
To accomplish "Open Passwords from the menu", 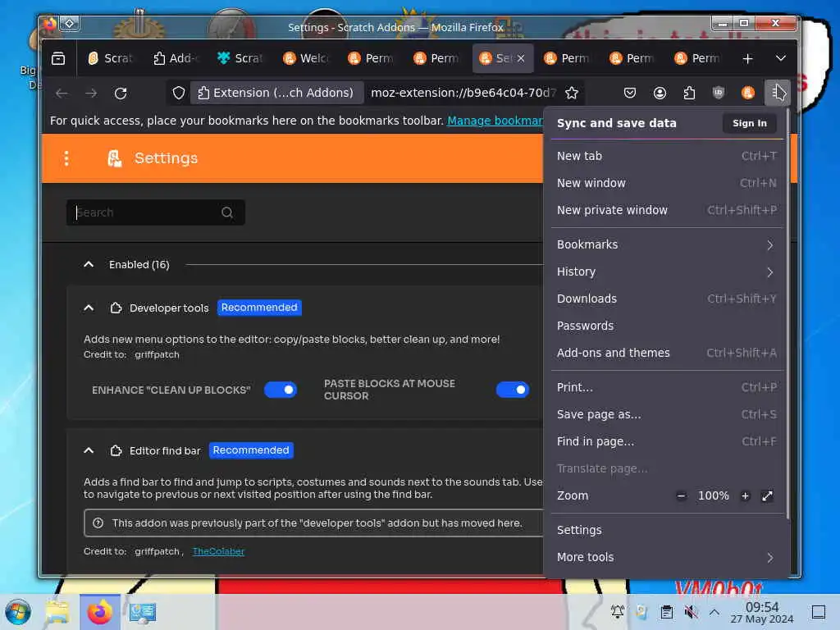I will coord(667,326).
